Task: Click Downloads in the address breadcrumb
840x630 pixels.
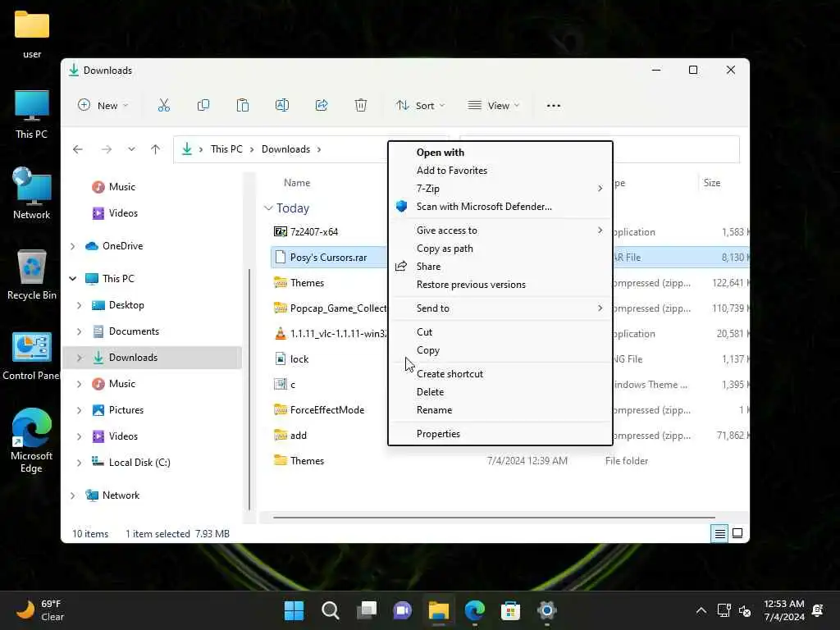Action: [285, 149]
